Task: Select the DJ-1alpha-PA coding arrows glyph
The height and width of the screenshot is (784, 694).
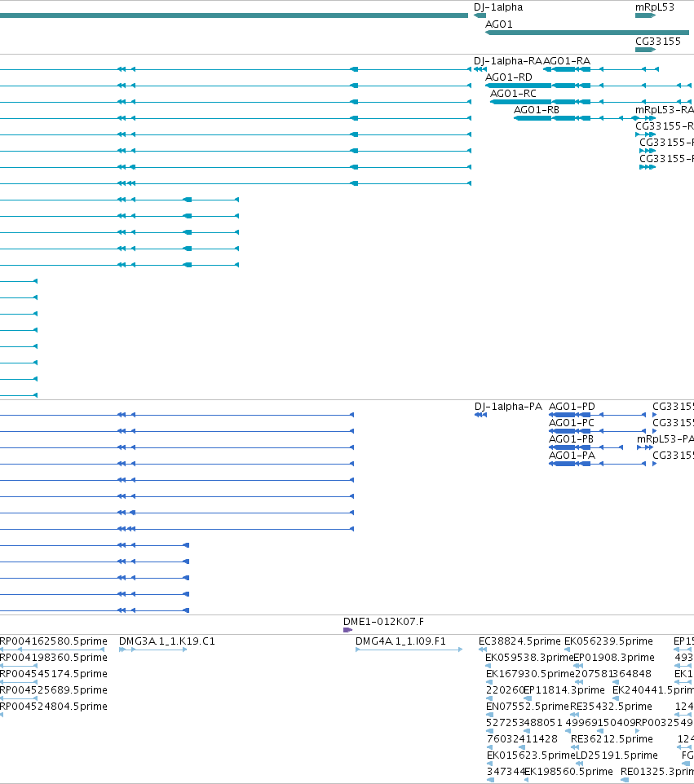Action: pyautogui.click(x=480, y=415)
